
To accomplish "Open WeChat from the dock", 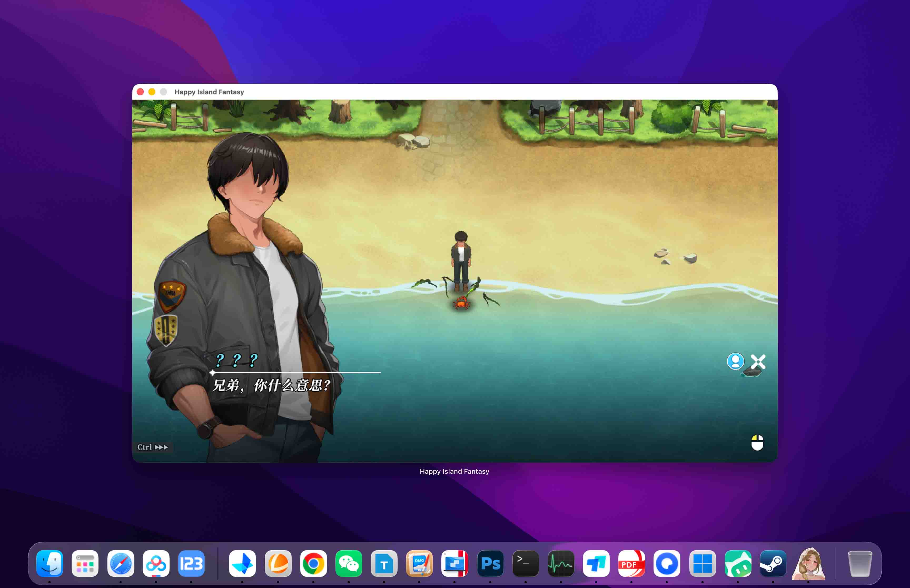I will click(349, 563).
